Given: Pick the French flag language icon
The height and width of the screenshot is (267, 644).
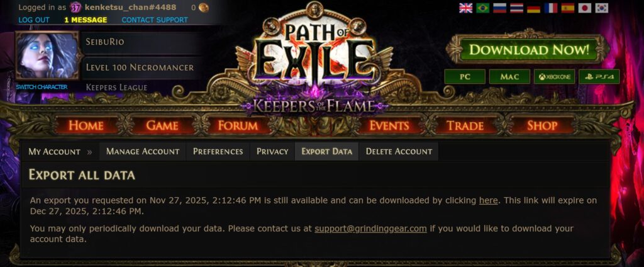Looking at the screenshot, I should point(551,8).
